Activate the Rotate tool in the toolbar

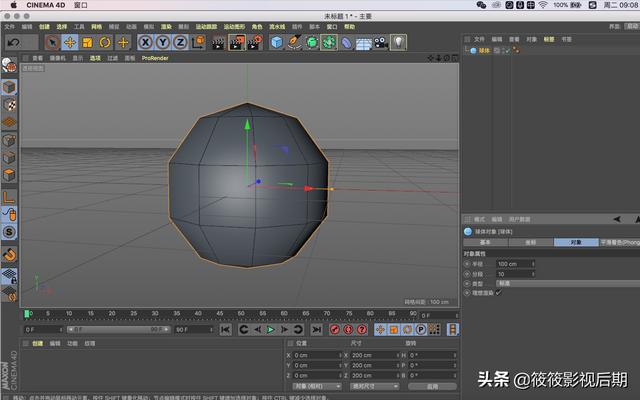[x=105, y=42]
